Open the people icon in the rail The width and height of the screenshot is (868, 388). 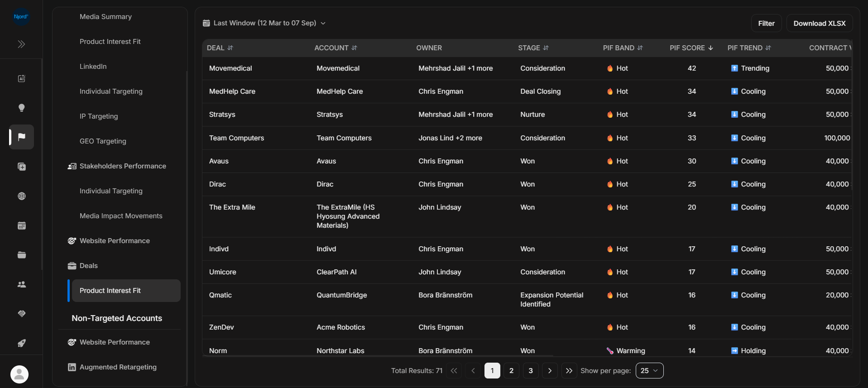(x=21, y=284)
